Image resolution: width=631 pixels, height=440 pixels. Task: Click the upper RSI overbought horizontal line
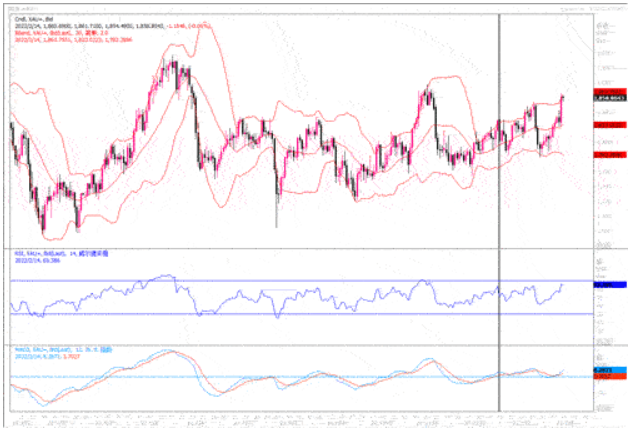(300, 281)
